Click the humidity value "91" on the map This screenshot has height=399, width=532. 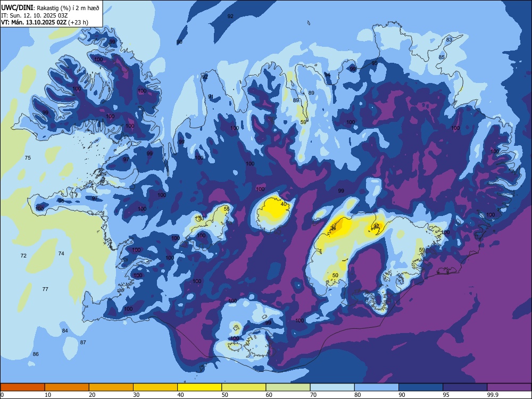[x=211, y=97]
